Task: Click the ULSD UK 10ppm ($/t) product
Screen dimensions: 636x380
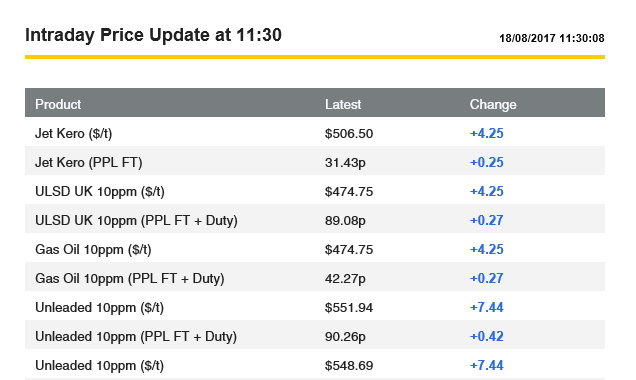Action: (x=100, y=191)
